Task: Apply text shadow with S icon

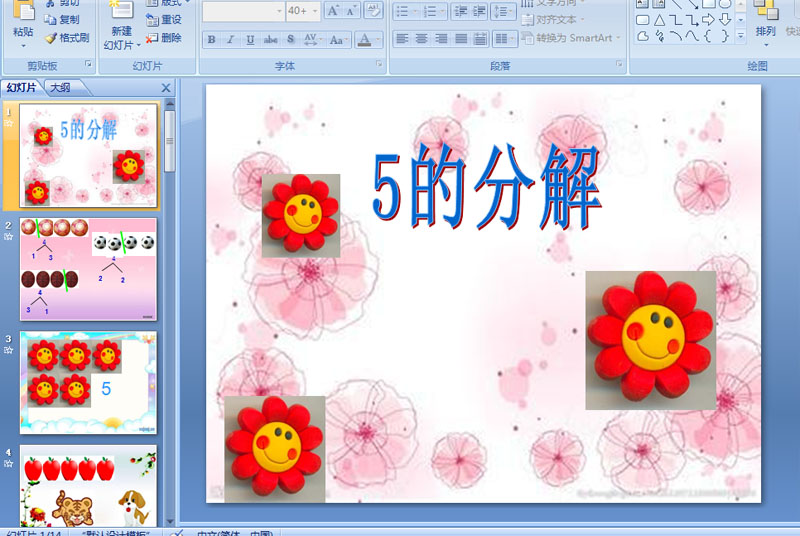Action: tap(290, 40)
